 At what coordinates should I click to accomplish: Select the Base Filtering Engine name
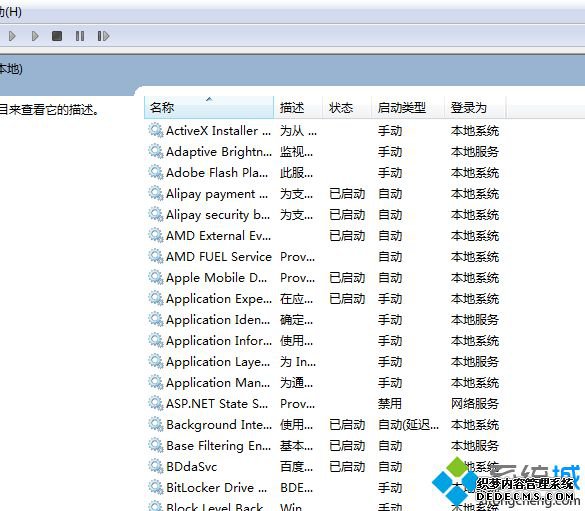(219, 446)
